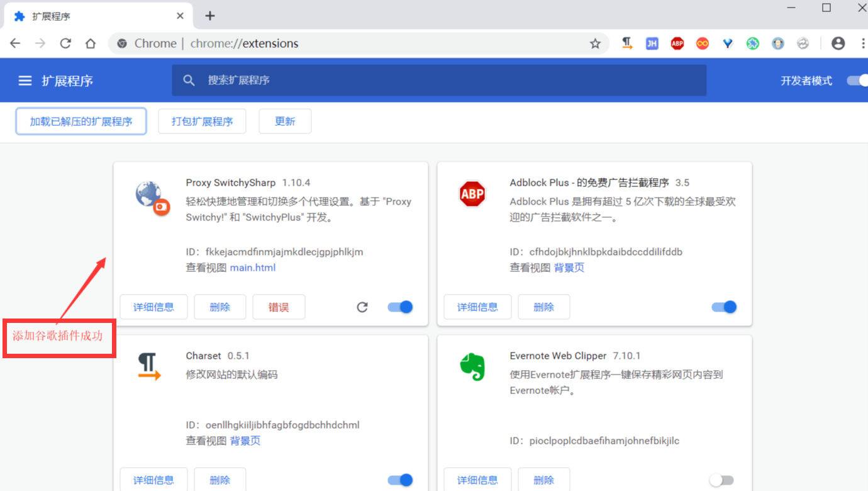Reload the Proxy SwitchySharp extension
Screen dimensions: 868x491
[x=362, y=307]
